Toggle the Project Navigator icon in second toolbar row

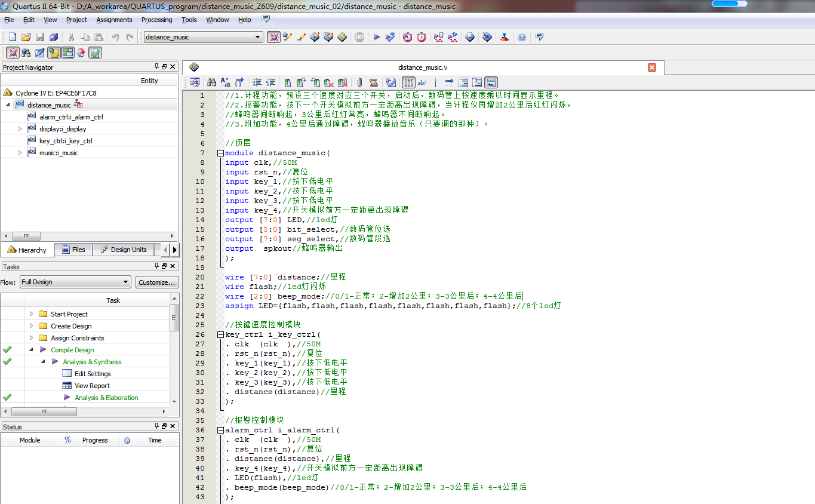tap(12, 53)
